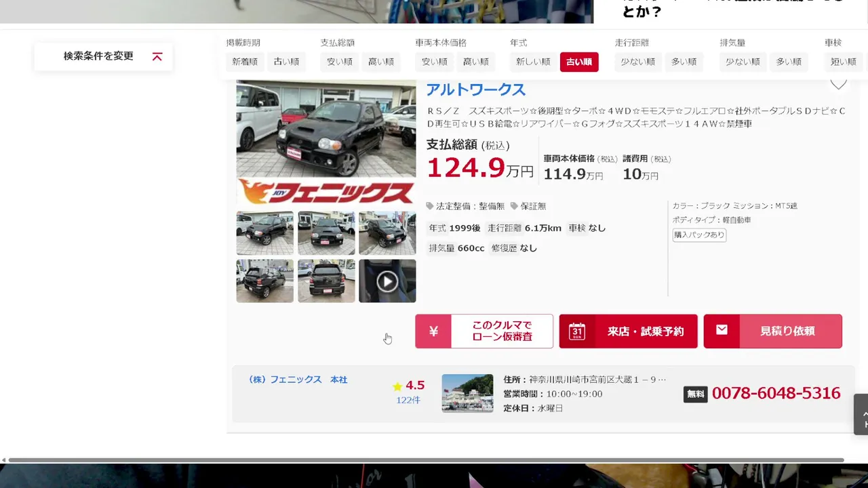The image size is (868, 488).
Task: Click the page-top arrow button
Action: tap(862, 414)
